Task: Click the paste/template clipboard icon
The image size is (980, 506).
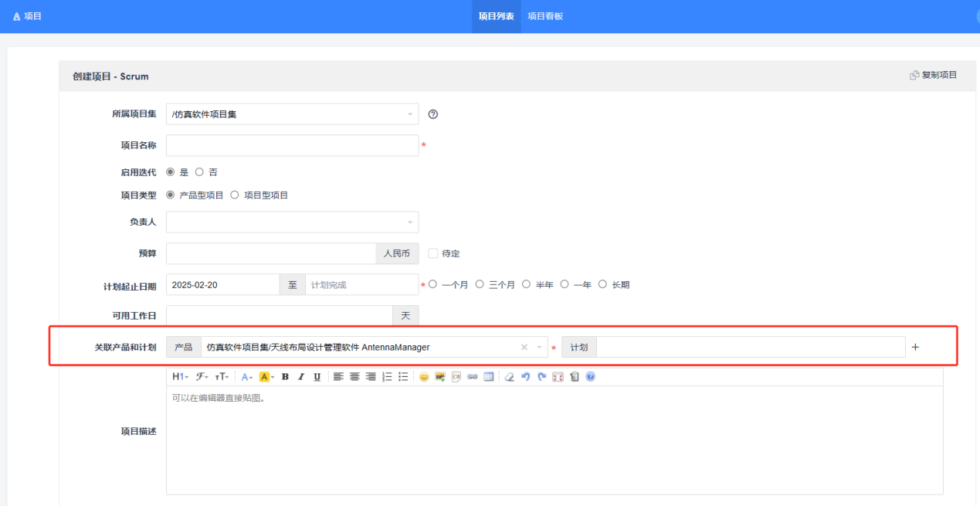Action: pos(574,377)
